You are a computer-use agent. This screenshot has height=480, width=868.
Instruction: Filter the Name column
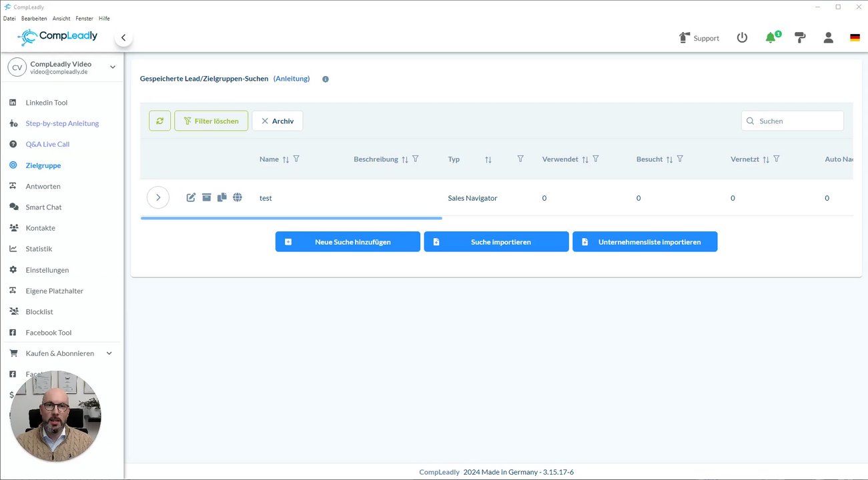[x=297, y=159]
